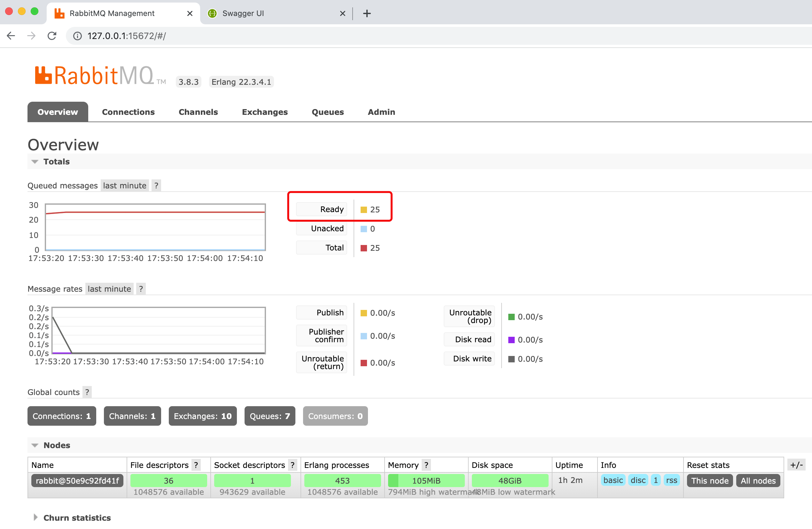
Task: Open help for Message rates
Action: click(141, 289)
